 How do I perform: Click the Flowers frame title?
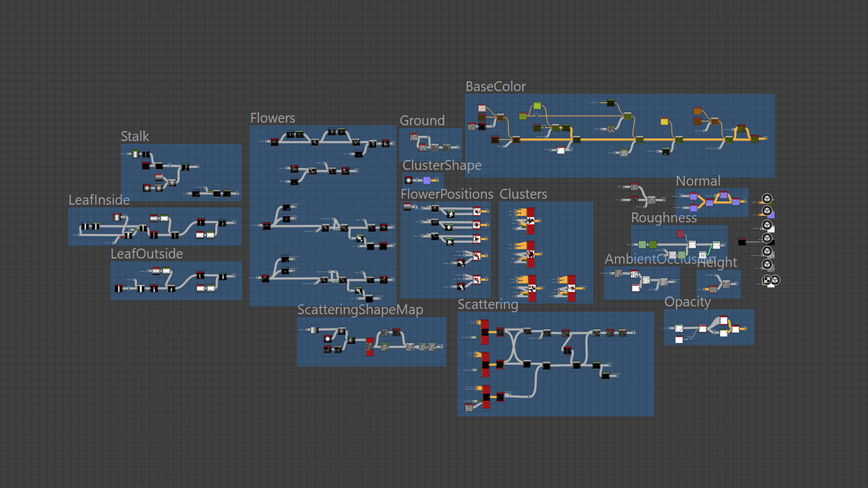pos(273,118)
